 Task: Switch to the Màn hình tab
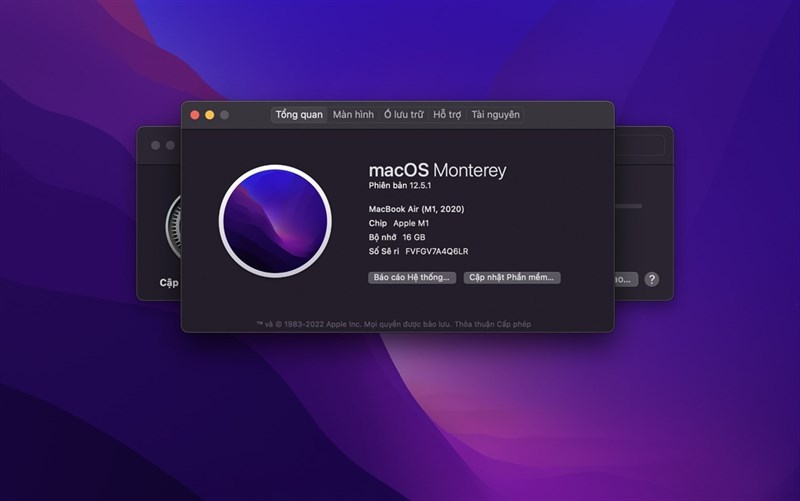[353, 115]
